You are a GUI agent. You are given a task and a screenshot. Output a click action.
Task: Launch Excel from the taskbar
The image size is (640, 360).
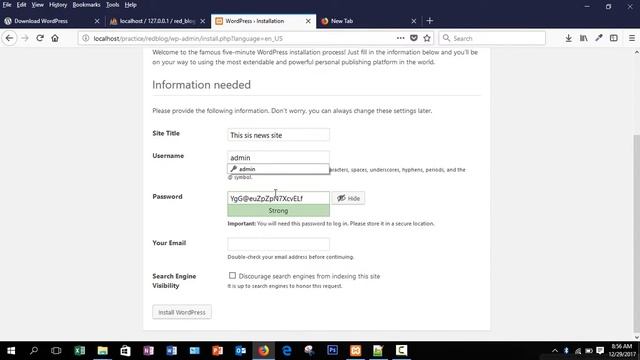tap(80, 351)
